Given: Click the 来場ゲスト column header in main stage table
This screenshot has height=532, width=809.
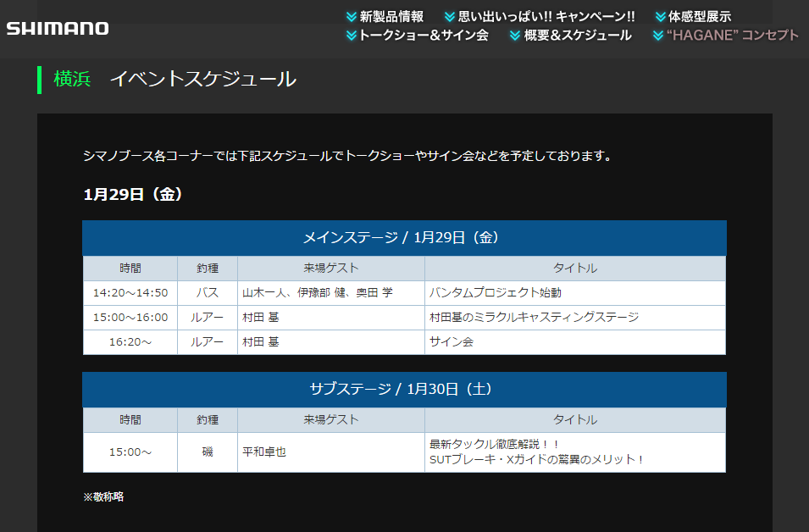Looking at the screenshot, I should [331, 269].
